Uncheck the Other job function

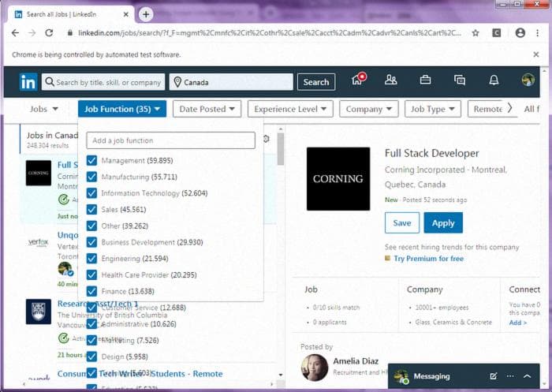(x=91, y=226)
